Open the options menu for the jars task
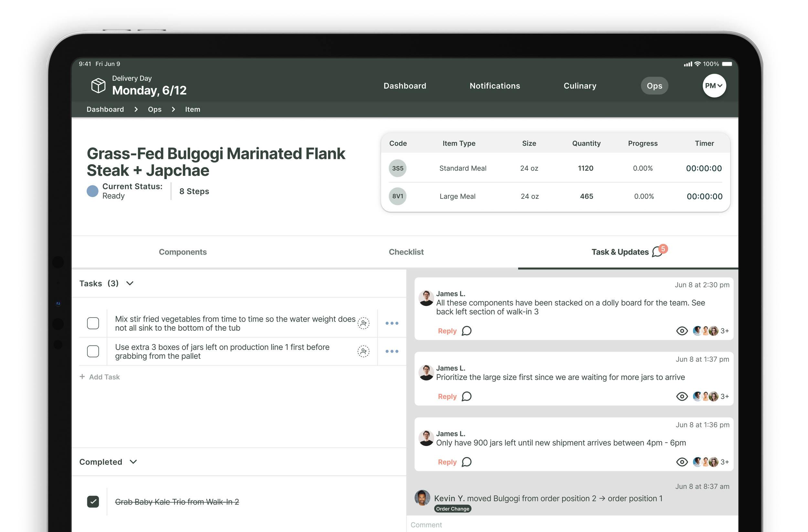This screenshot has width=808, height=532. tap(392, 351)
